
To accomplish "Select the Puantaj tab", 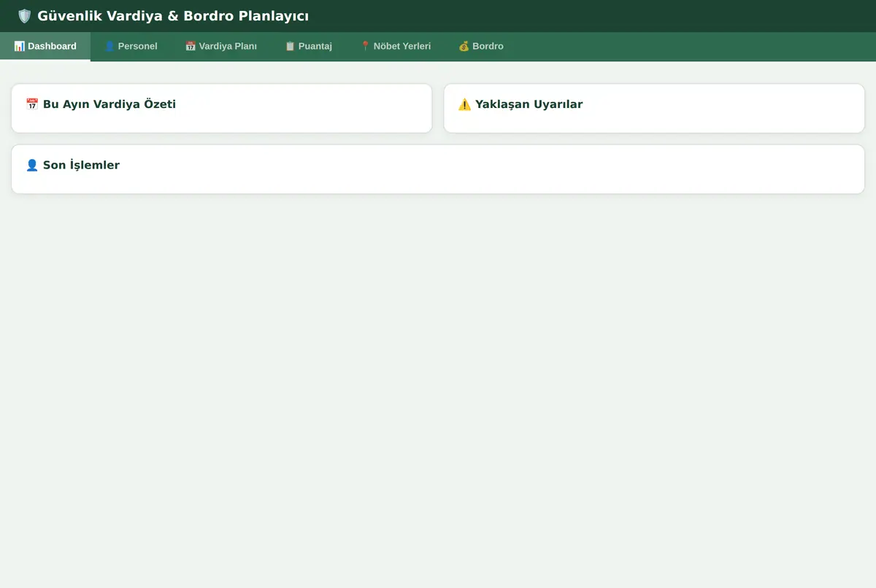I will [x=308, y=46].
